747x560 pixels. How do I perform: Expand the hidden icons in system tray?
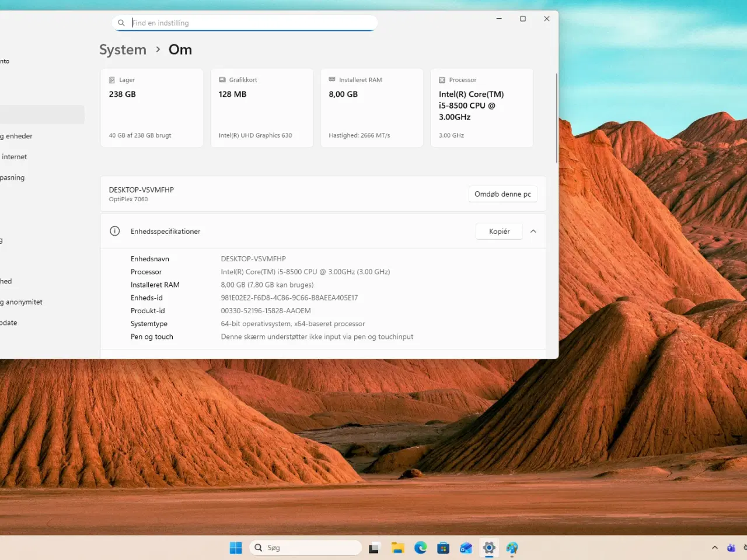pyautogui.click(x=714, y=548)
